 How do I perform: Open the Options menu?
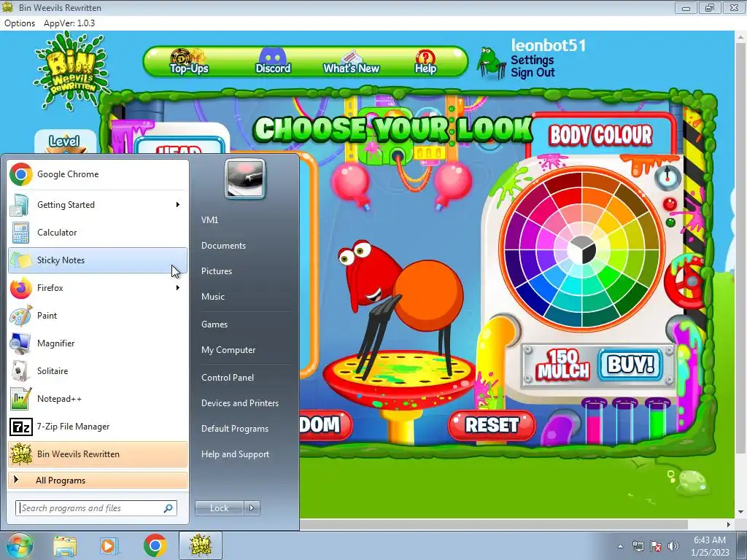click(x=20, y=23)
